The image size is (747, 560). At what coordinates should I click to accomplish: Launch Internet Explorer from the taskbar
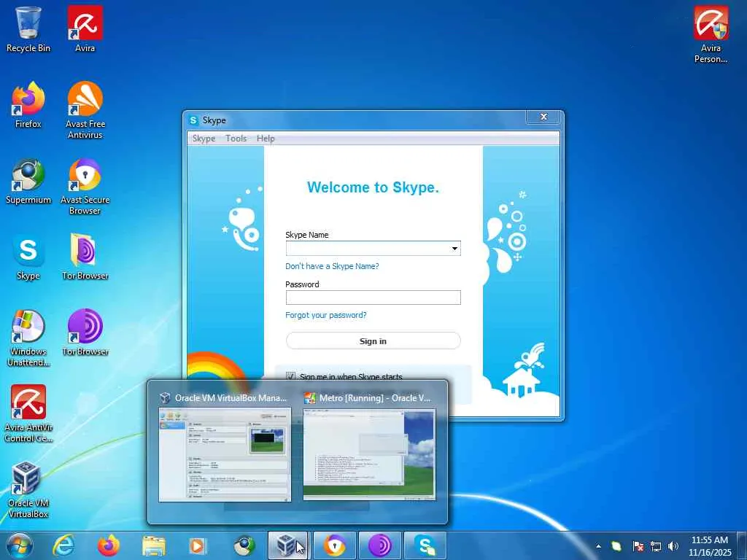click(x=63, y=545)
